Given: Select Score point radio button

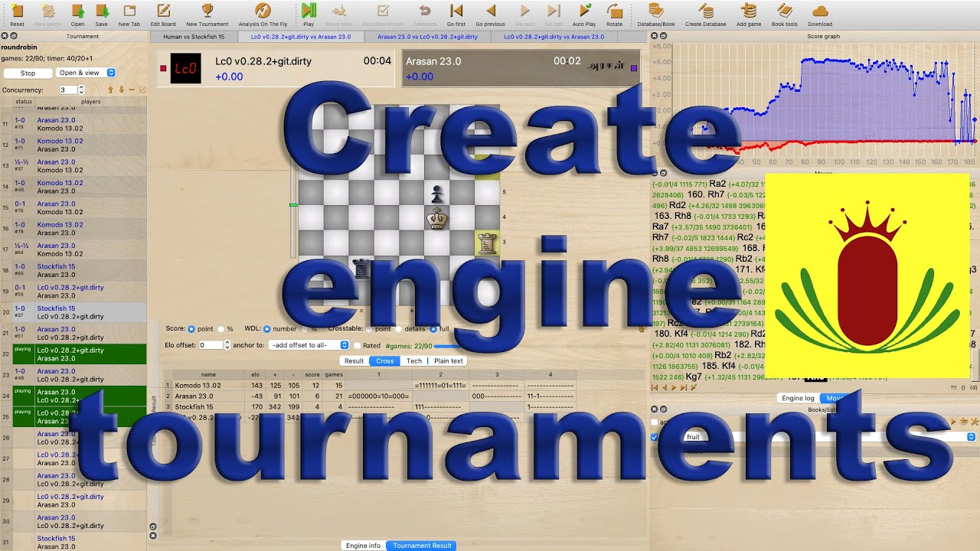Looking at the screenshot, I should point(191,328).
